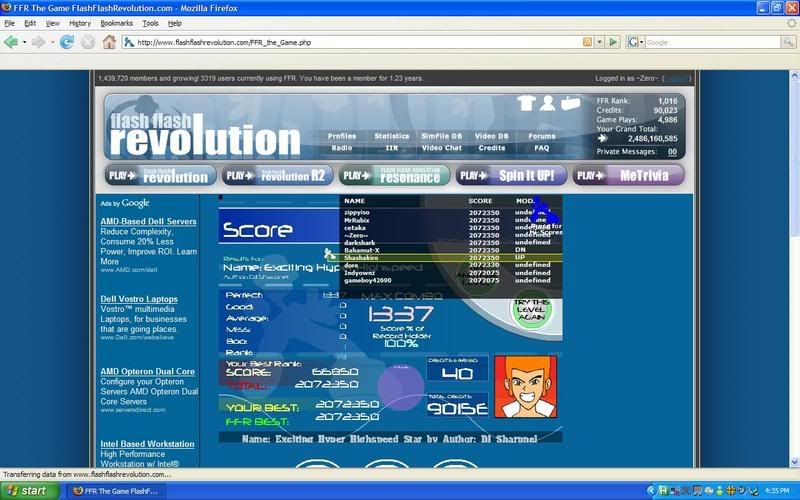Open the Windows Start menu
The height and width of the screenshot is (500, 800).
(30, 491)
